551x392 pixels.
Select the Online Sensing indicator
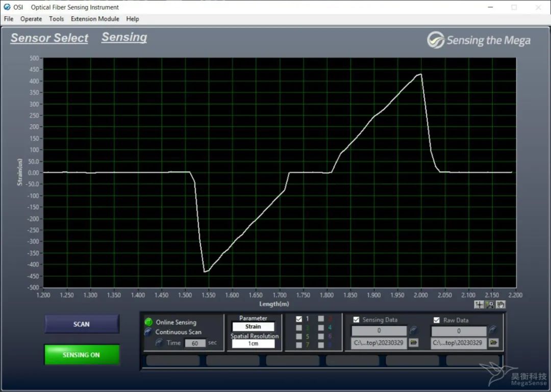(x=148, y=322)
